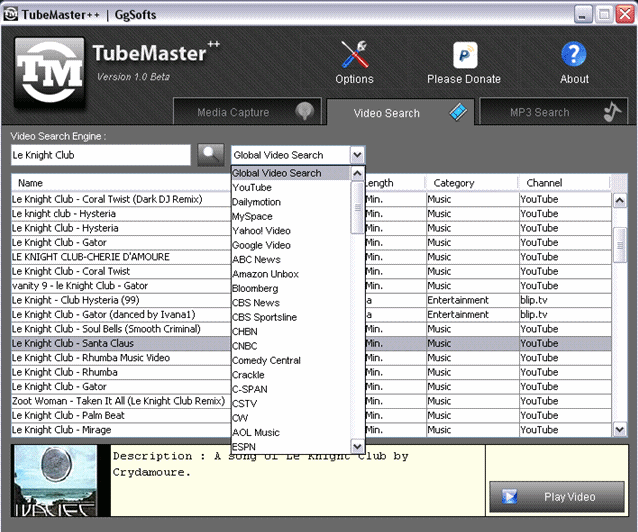
Task: Collapse the Global Video Search dropdown arrow
Action: tap(357, 155)
